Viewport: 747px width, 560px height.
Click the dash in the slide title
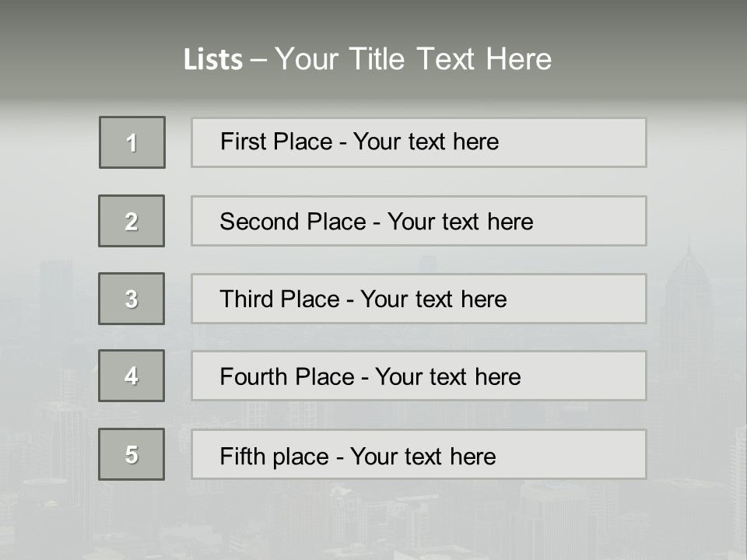tap(259, 60)
